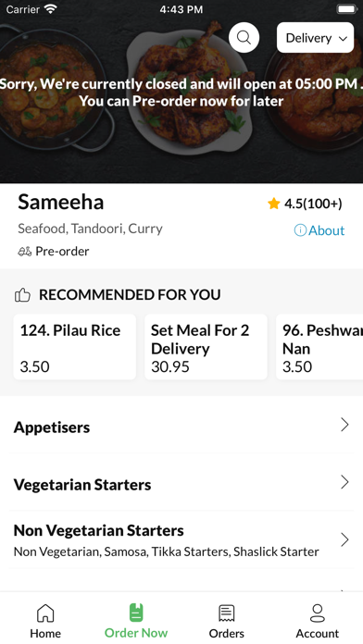Expand Non Vegetarian Starters chevron
Image resolution: width=363 pixels, height=644 pixels.
tap(344, 539)
